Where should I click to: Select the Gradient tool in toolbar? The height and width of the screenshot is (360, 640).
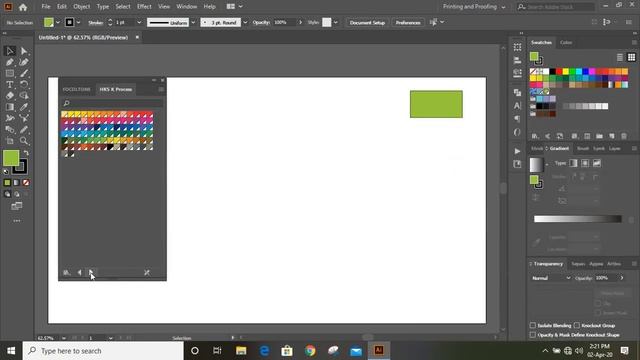(x=10, y=107)
